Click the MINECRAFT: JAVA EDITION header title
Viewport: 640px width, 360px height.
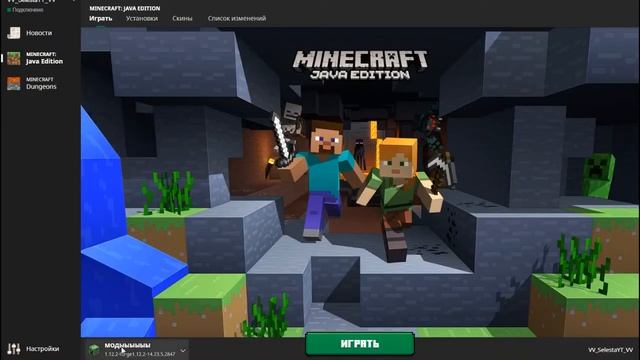[124, 8]
